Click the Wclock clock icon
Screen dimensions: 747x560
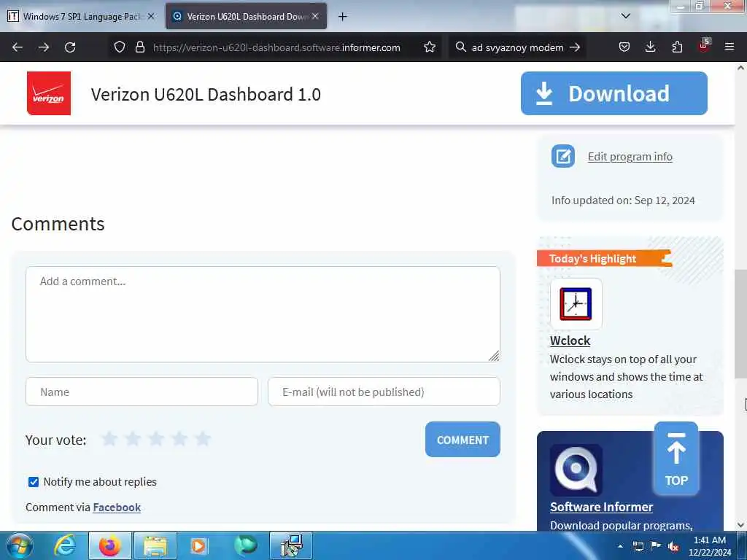[576, 304]
